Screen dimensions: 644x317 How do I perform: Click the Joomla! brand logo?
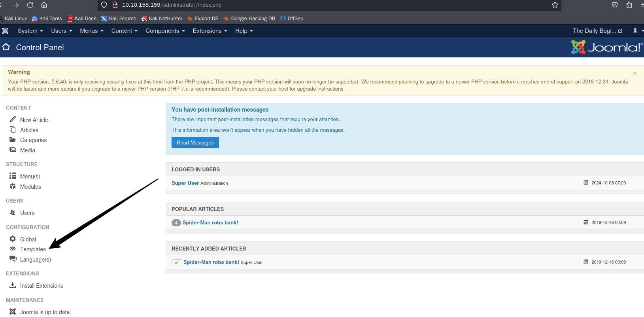tap(606, 47)
